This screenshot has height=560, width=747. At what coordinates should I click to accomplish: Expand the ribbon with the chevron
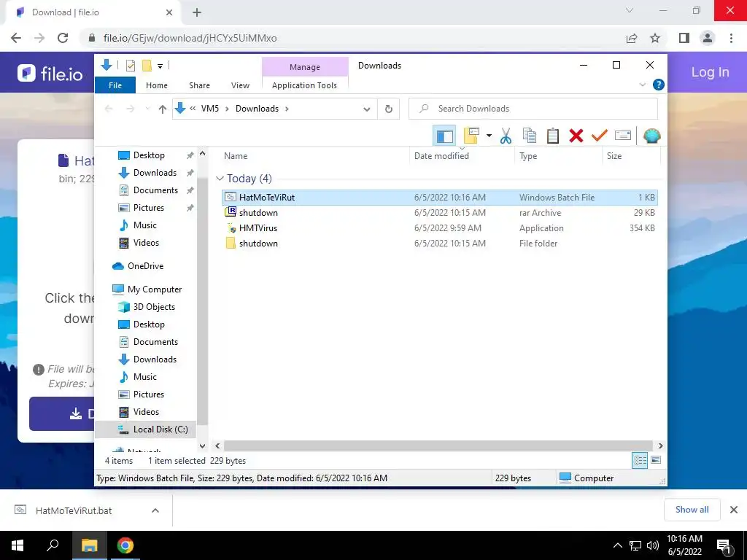tap(642, 85)
